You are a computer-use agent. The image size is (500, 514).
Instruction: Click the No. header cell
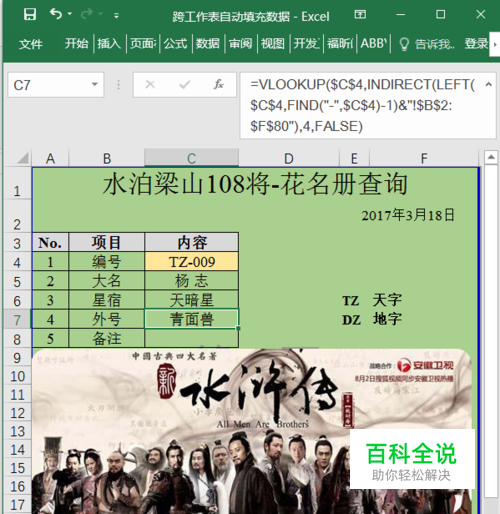coord(50,242)
